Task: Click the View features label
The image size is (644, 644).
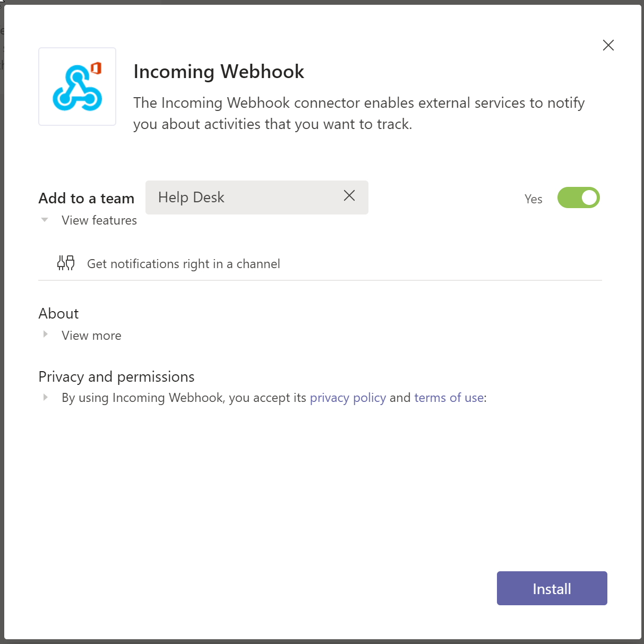Action: [x=99, y=220]
